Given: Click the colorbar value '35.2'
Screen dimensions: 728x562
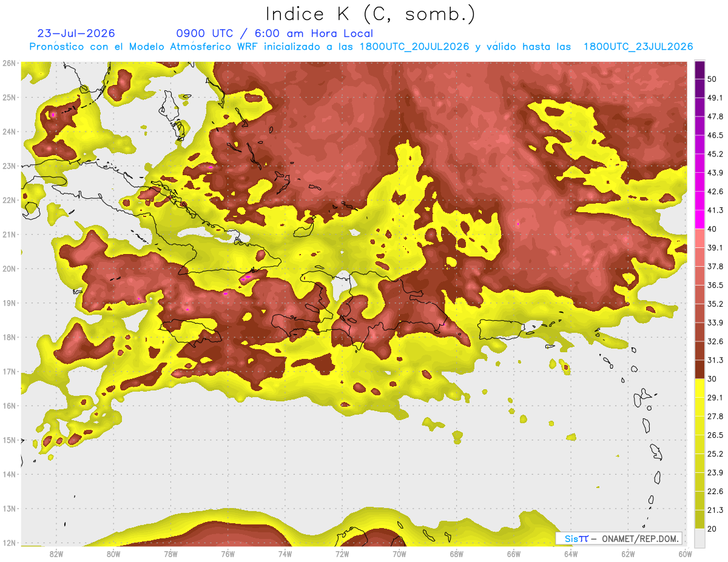Looking at the screenshot, I should 715,304.
